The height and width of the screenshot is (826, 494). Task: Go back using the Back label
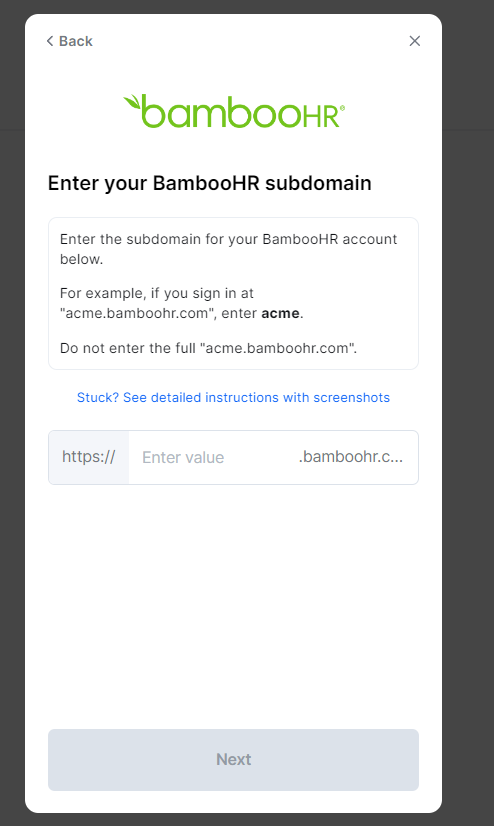76,41
